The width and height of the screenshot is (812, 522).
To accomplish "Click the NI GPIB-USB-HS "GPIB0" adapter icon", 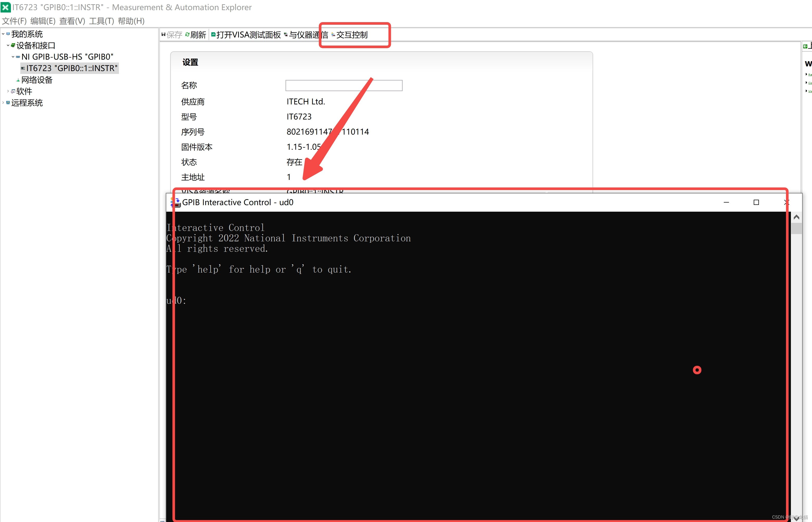I will tap(18, 56).
